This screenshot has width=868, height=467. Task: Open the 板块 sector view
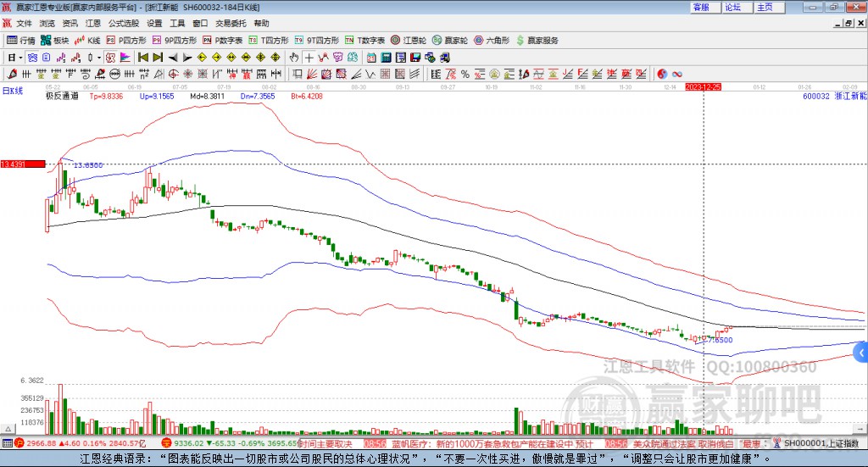[x=54, y=41]
